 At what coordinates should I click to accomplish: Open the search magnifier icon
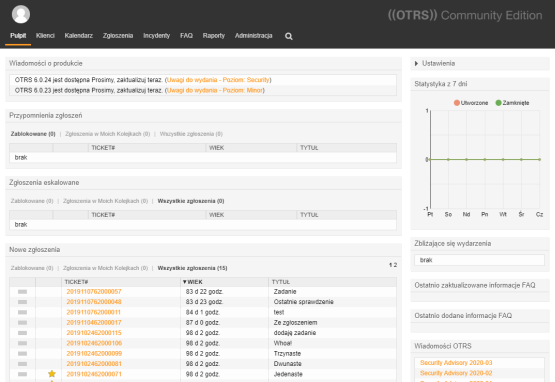(289, 36)
